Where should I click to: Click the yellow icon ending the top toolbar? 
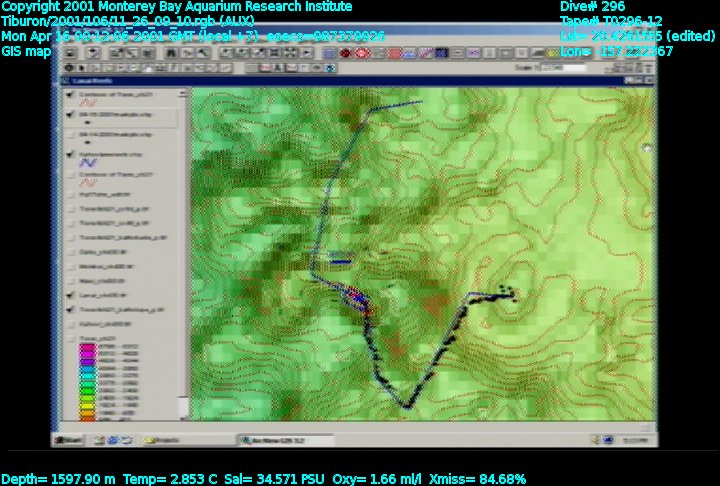(x=553, y=53)
